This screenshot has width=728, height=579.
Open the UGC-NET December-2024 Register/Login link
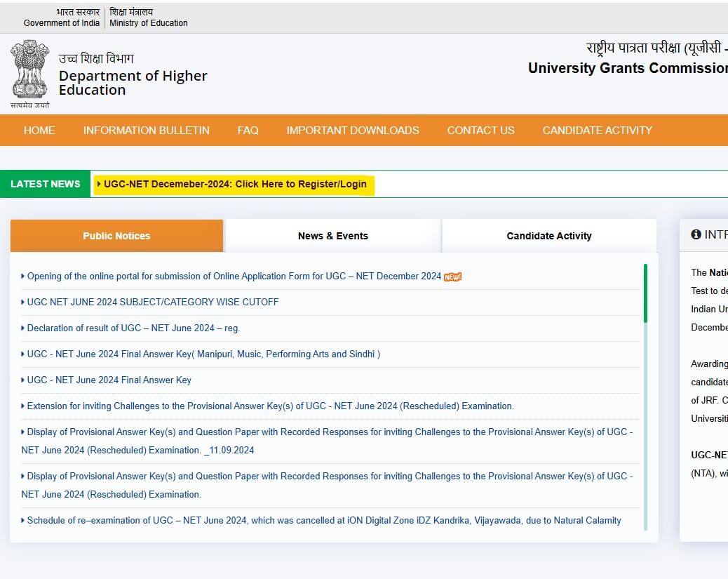tap(238, 184)
